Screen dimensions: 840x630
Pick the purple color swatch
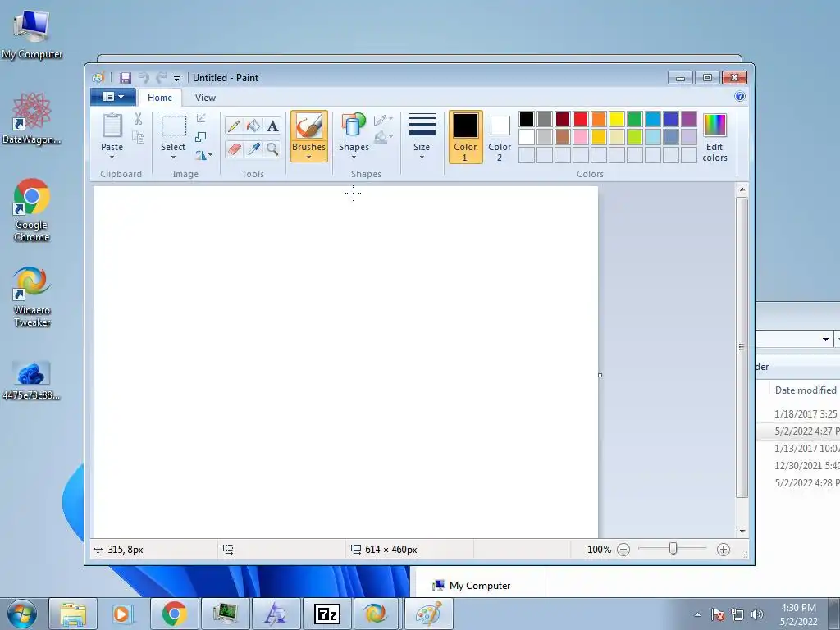point(689,119)
